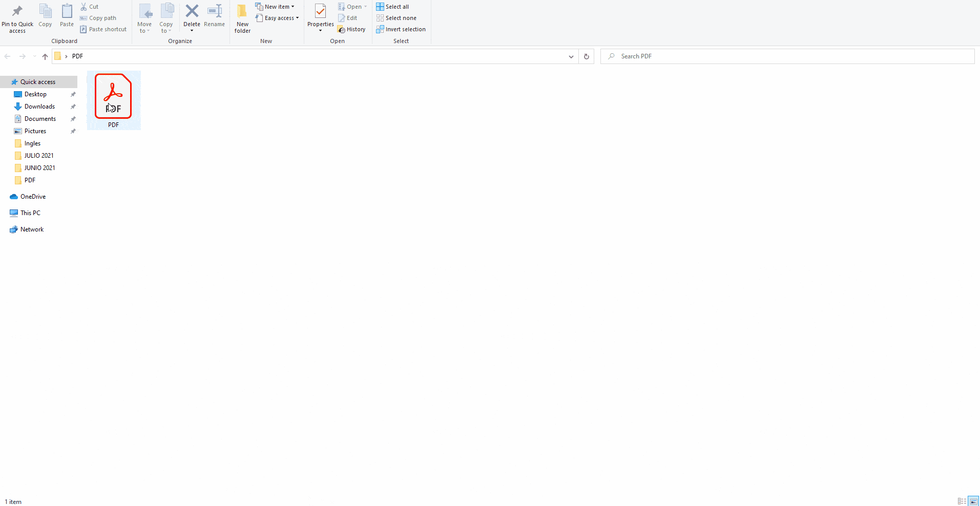Viewport: 980px width, 506px height.
Task: Pin to Quick access icon
Action: (17, 18)
